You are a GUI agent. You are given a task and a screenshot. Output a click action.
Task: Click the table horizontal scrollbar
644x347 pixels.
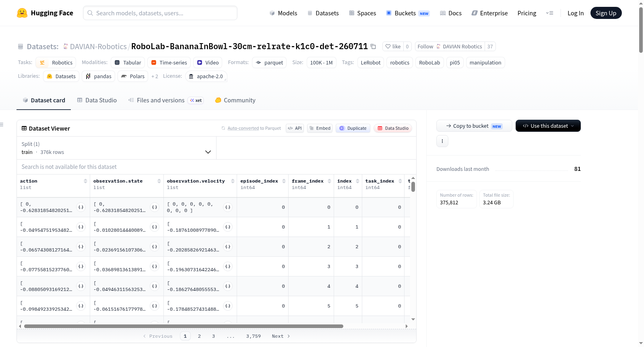click(x=184, y=326)
